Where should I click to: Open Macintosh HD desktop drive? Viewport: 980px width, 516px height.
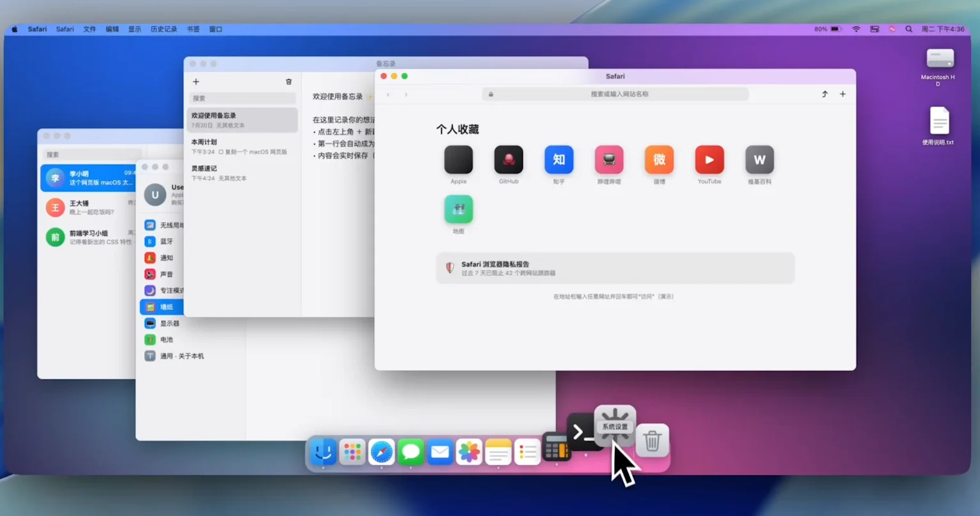pos(940,59)
